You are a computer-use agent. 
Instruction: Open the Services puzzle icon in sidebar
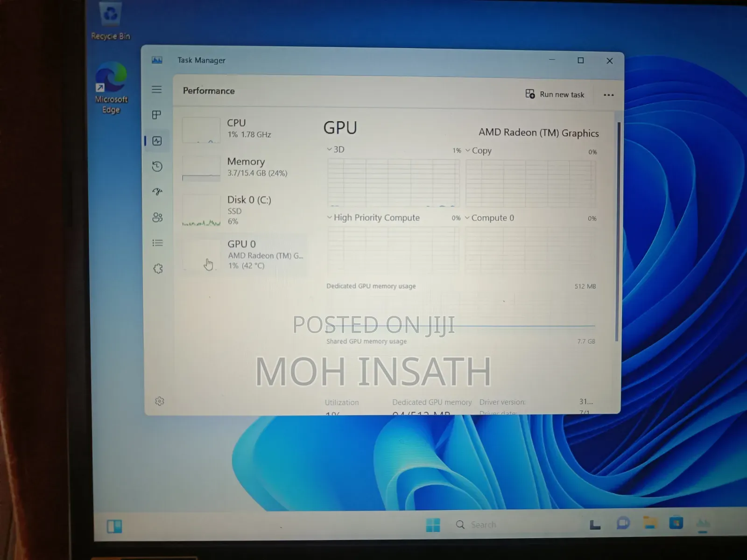click(x=158, y=268)
